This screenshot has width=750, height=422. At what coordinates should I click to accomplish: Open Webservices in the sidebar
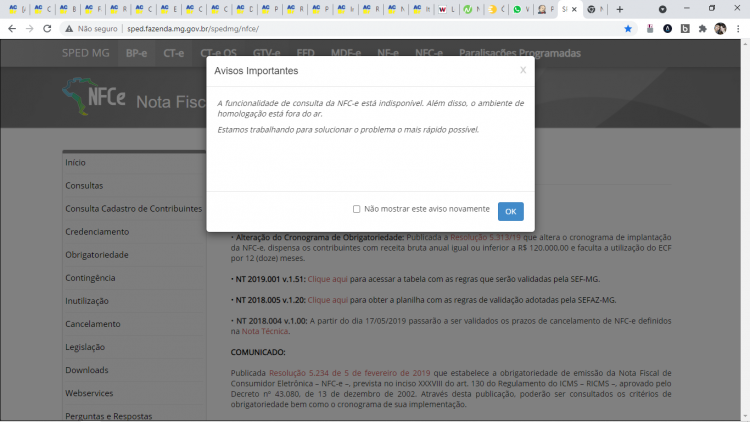[x=89, y=393]
